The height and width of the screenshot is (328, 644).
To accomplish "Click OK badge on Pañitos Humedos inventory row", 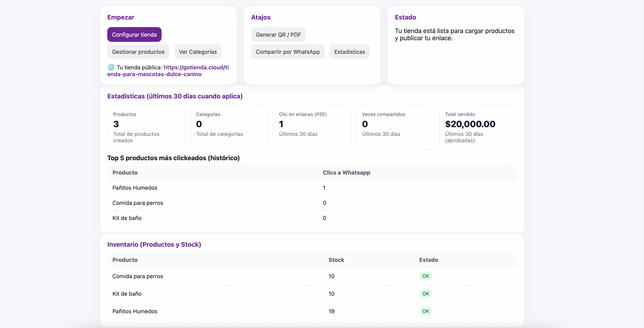I will click(426, 311).
